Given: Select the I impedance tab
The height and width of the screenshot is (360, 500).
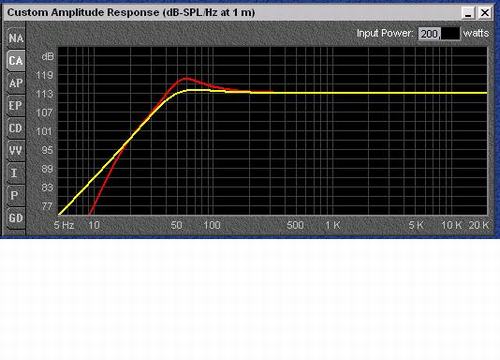Looking at the screenshot, I should pos(16,173).
